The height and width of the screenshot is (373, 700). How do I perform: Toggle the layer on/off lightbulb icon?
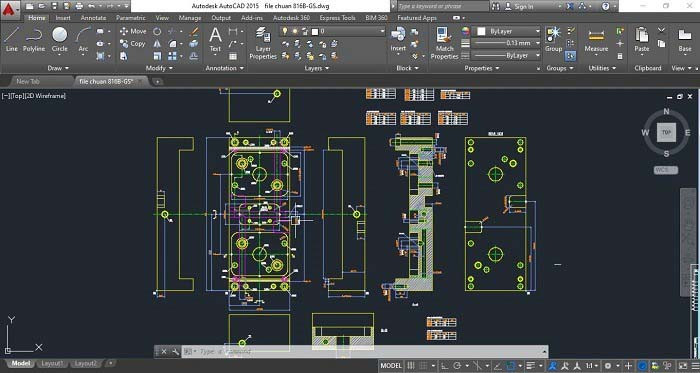tap(285, 31)
